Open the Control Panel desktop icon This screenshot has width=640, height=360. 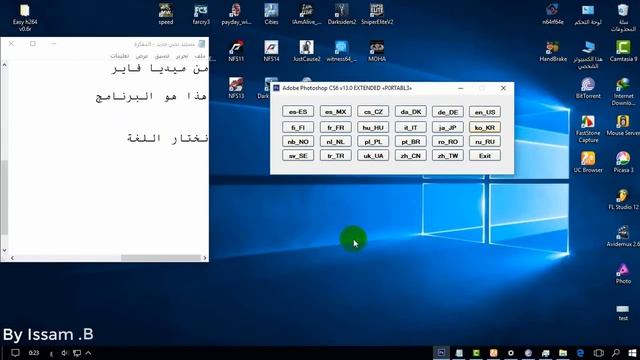click(588, 14)
